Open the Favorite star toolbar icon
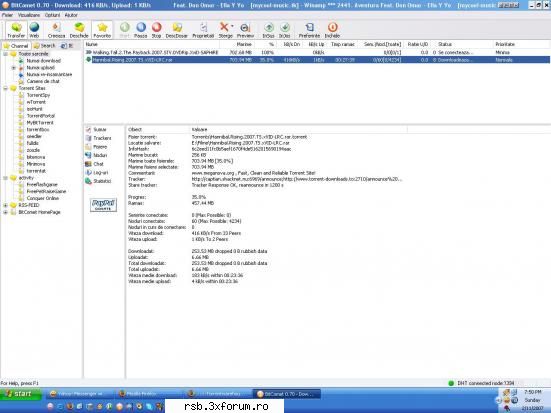551x413 pixels. (102, 30)
